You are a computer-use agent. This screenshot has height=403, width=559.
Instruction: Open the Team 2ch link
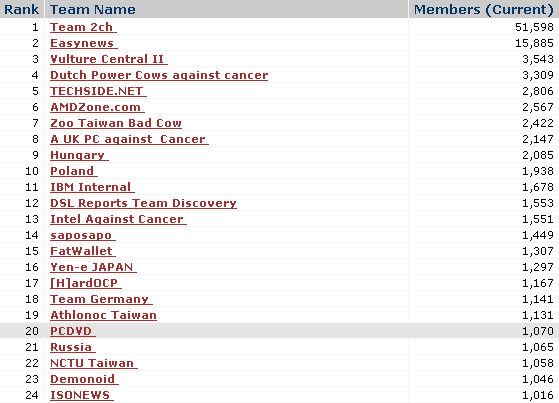point(83,27)
